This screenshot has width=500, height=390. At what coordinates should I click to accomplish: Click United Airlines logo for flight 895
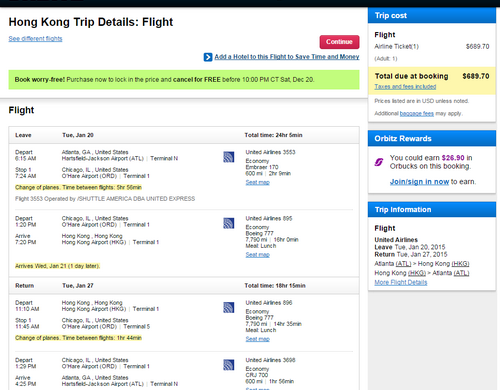click(x=229, y=223)
